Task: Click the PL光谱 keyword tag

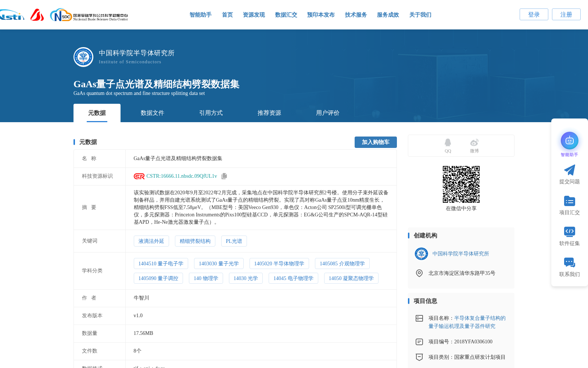Action: (x=234, y=241)
